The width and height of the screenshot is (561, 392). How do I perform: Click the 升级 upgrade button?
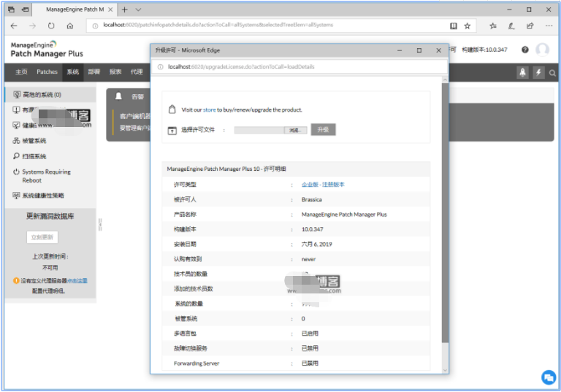pyautogui.click(x=323, y=129)
